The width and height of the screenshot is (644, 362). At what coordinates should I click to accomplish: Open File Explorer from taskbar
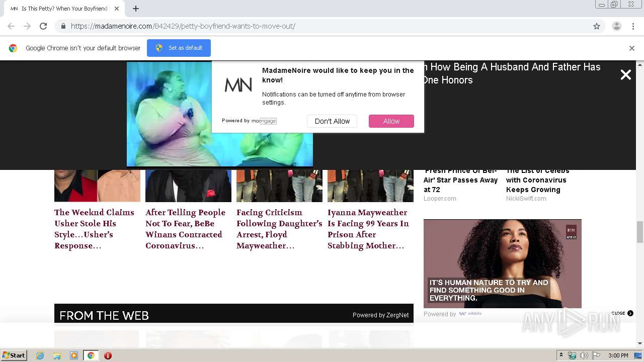click(x=57, y=355)
